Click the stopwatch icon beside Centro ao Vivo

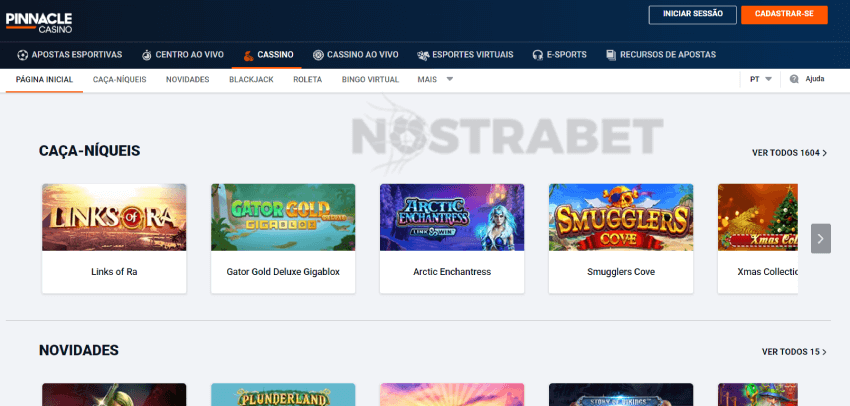pos(147,55)
